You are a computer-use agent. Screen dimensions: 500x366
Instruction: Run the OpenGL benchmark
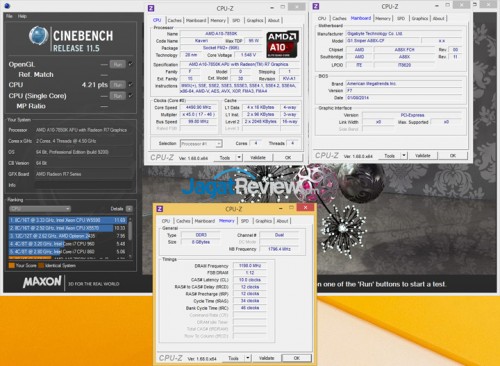tap(118, 64)
